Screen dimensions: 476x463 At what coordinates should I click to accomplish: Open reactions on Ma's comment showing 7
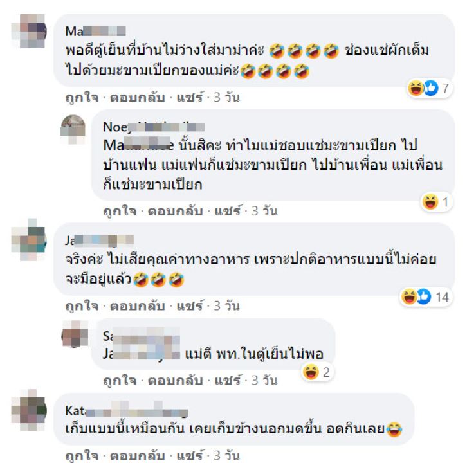[429, 88]
